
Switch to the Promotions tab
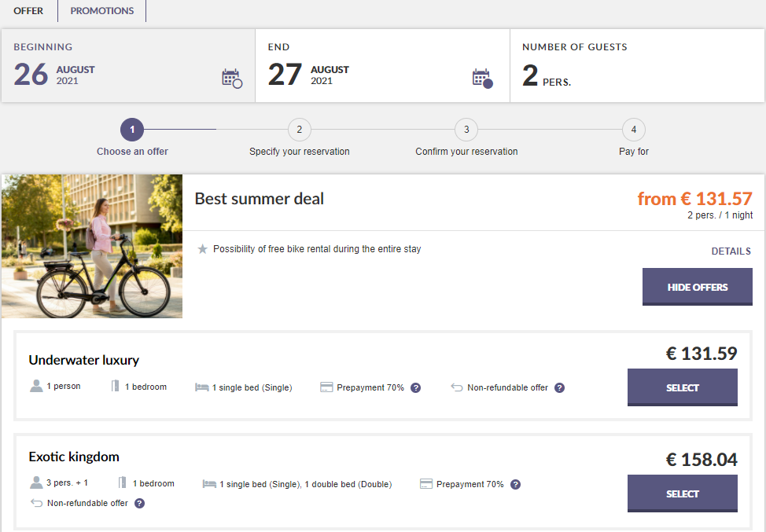point(102,11)
